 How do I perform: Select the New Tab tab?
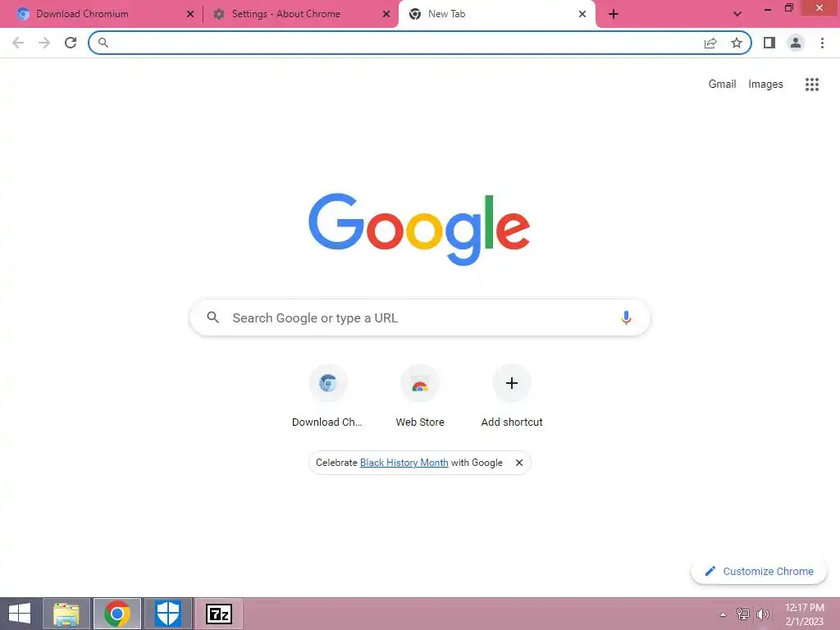point(496,14)
